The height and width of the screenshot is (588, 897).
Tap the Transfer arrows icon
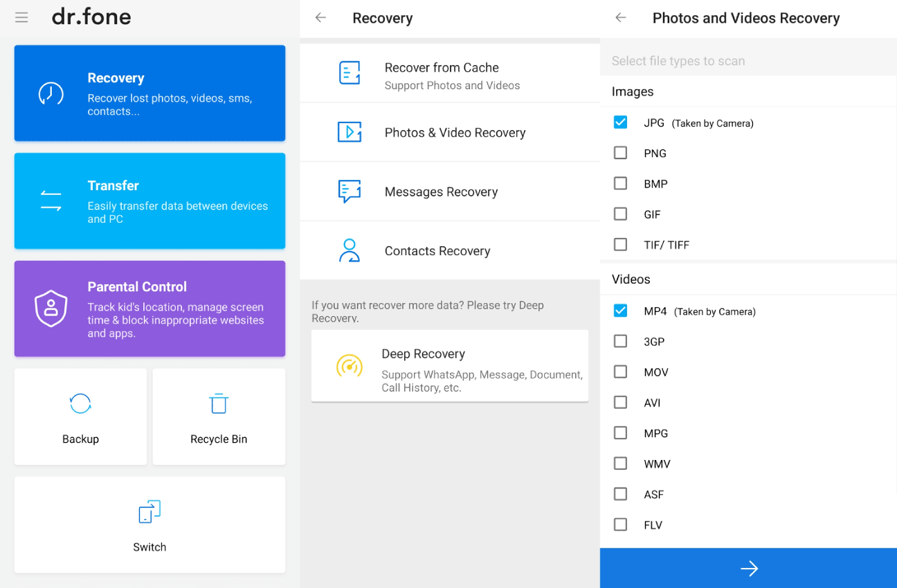(x=51, y=201)
